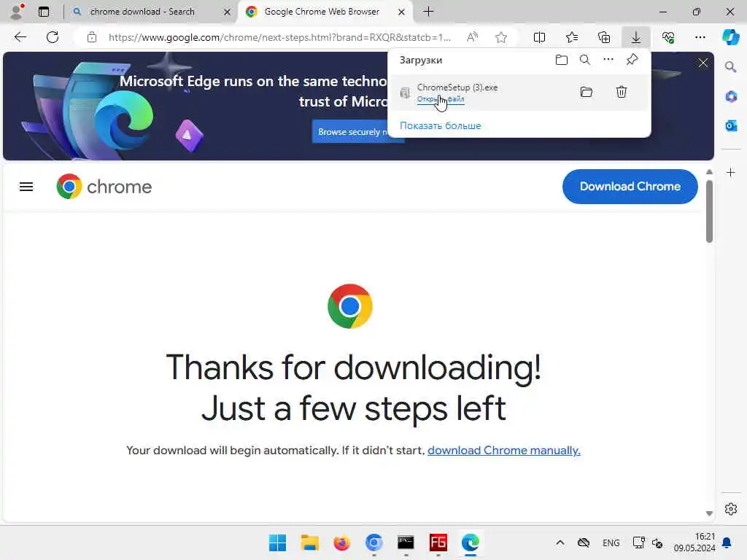Open the Favorites list icon

click(x=572, y=37)
